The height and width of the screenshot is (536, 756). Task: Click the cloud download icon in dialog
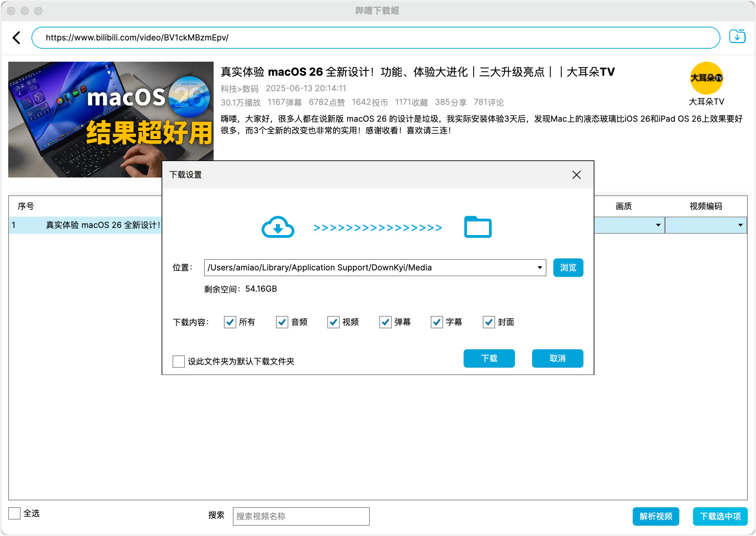[278, 227]
